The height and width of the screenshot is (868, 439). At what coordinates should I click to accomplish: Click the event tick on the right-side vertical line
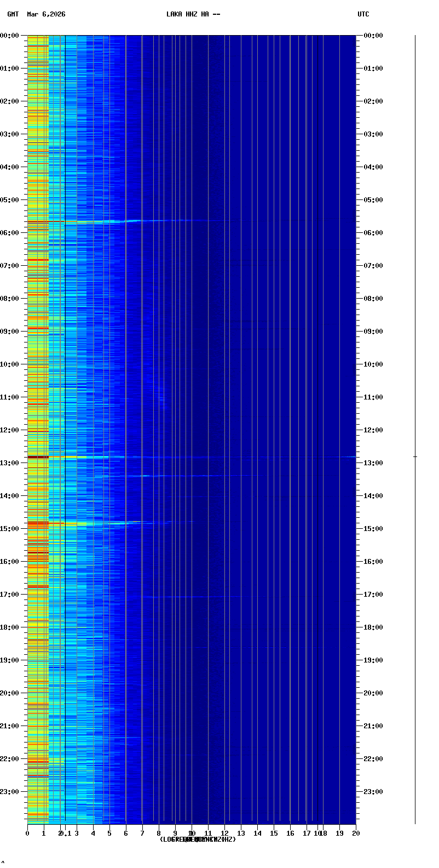click(415, 456)
